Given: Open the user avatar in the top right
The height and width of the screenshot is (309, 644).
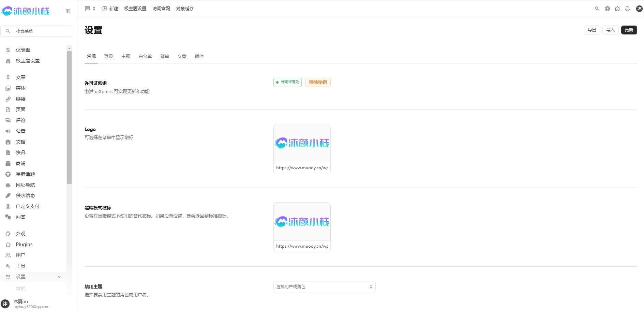Looking at the screenshot, I should [x=639, y=9].
